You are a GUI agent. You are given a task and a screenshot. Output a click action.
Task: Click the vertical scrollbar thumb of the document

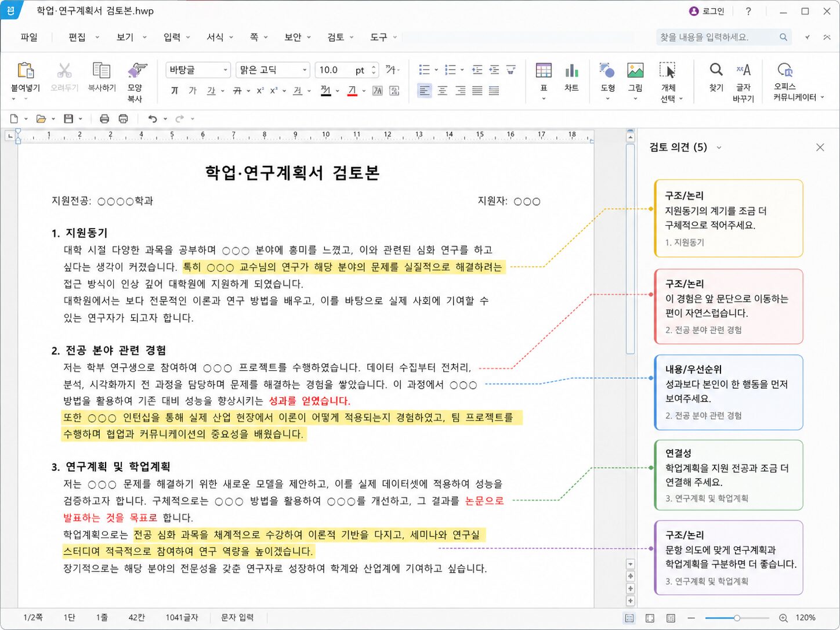(631, 248)
